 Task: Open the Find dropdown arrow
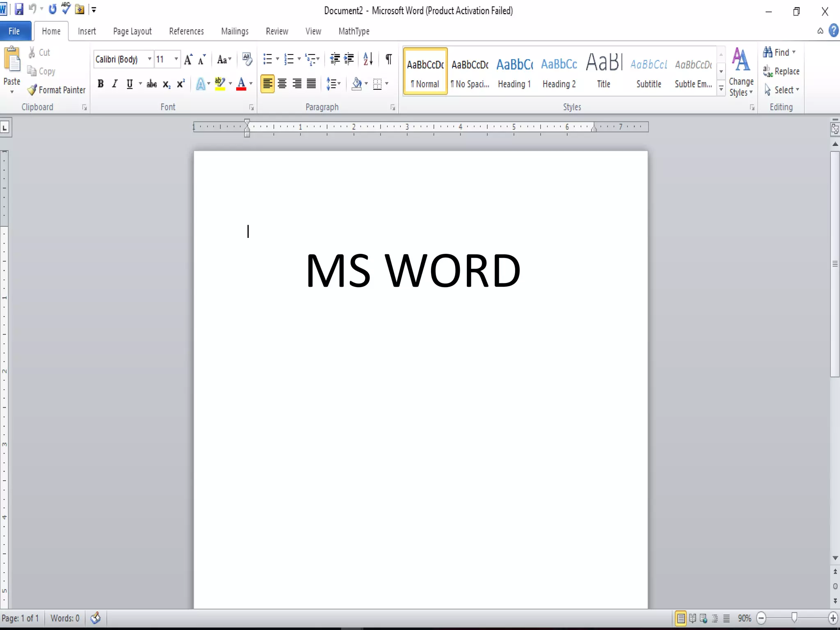pos(794,52)
